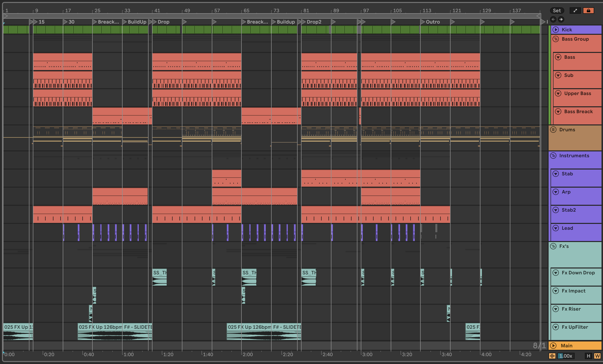Select the Drop locator at bar 41
The width and height of the screenshot is (603, 364).
click(x=161, y=22)
